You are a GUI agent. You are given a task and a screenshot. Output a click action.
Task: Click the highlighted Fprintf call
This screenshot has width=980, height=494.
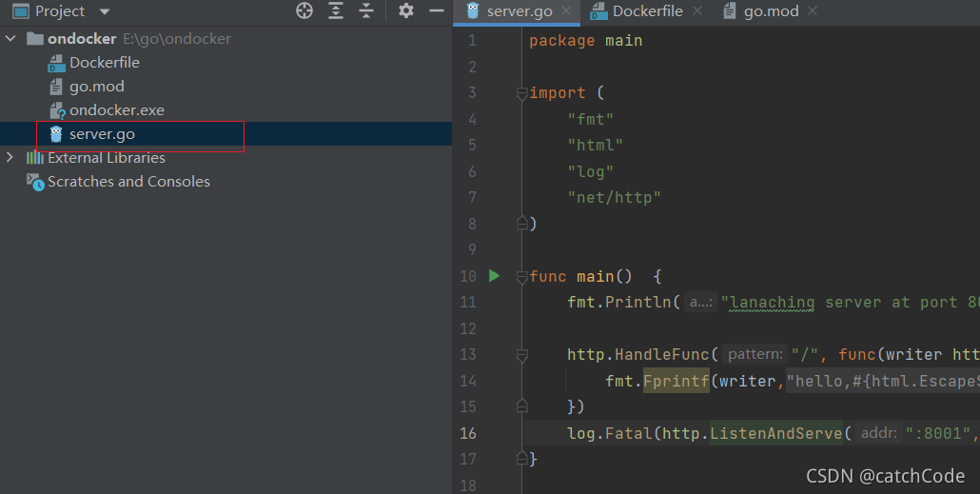coord(676,381)
